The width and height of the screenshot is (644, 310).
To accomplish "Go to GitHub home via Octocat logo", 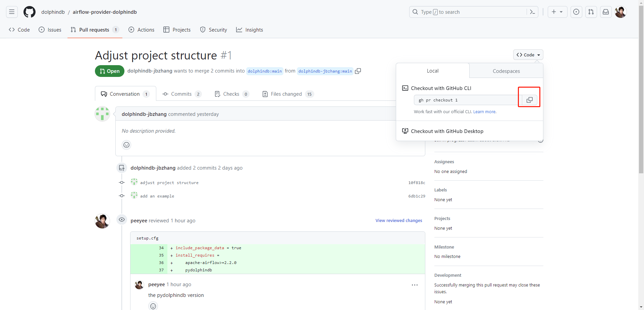I will click(x=30, y=12).
